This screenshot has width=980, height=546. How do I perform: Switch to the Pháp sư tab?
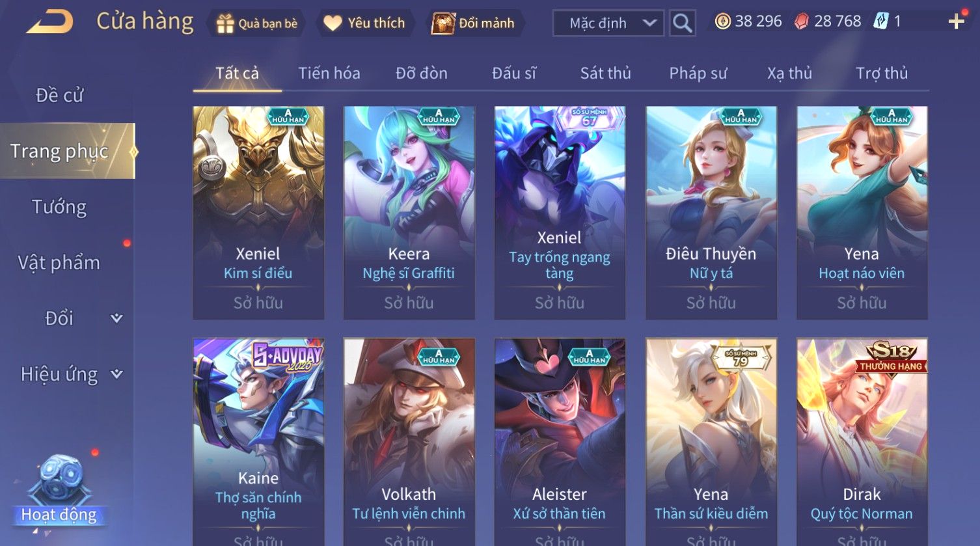point(698,73)
